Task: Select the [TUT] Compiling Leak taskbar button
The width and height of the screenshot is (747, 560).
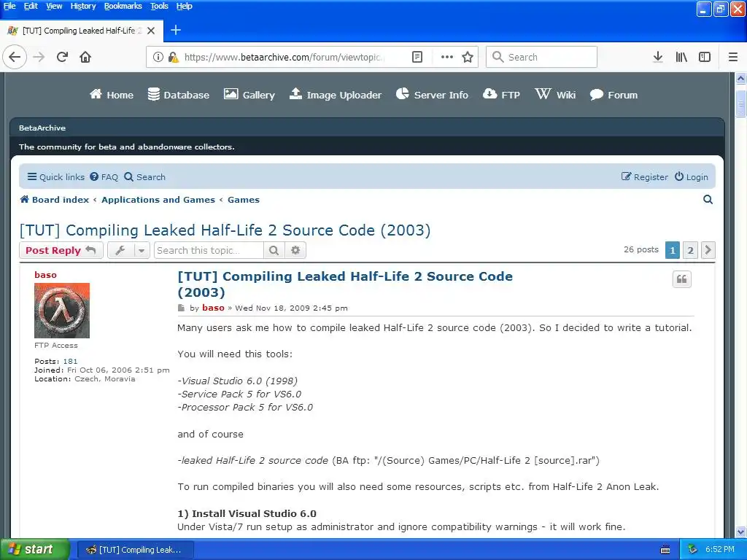Action: coord(136,550)
